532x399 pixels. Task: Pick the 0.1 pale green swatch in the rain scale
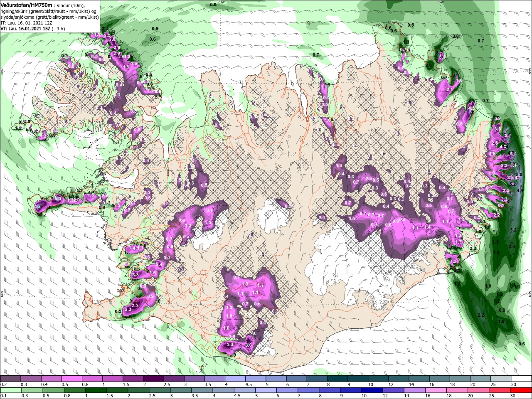coord(10,390)
